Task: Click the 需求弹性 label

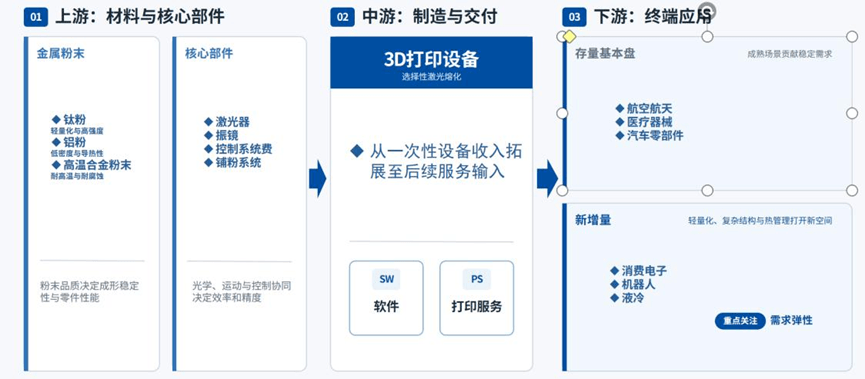Action: (x=791, y=321)
